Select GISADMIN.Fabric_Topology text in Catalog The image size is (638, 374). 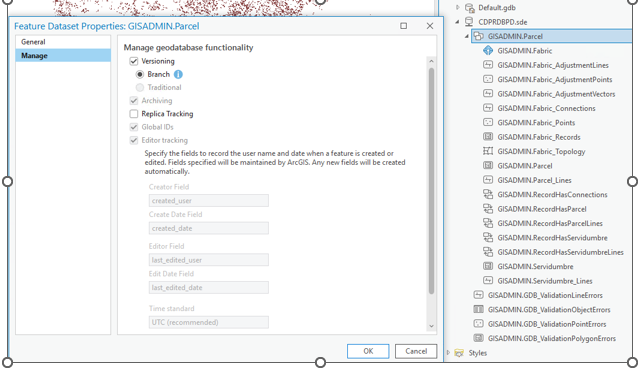[541, 151]
